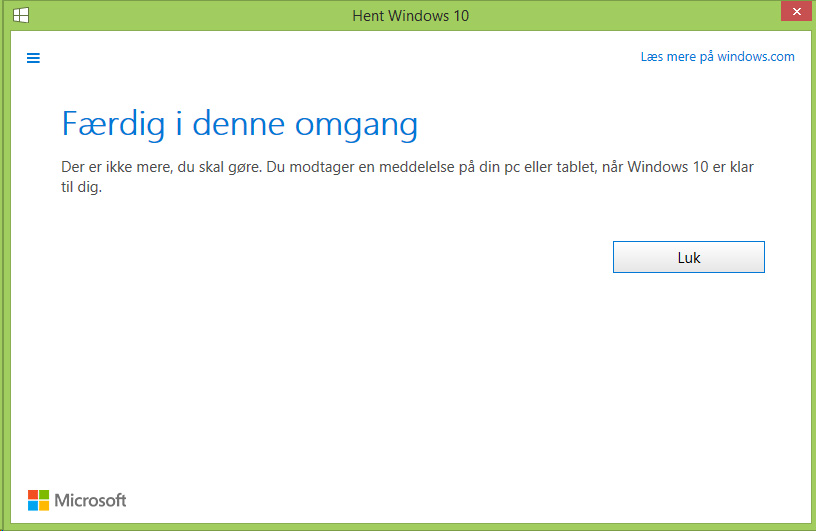Screen dimensions: 816x531
Task: Click the Windows logo in title bar
Action: (21, 16)
